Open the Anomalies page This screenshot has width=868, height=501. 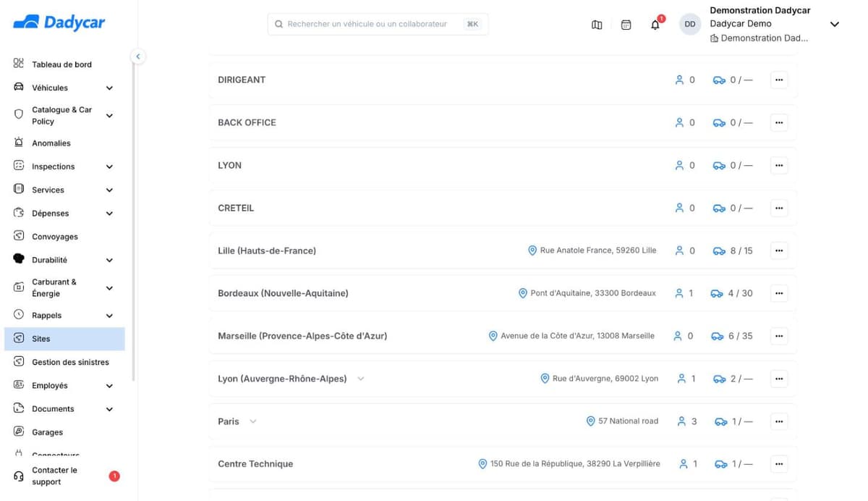[51, 143]
